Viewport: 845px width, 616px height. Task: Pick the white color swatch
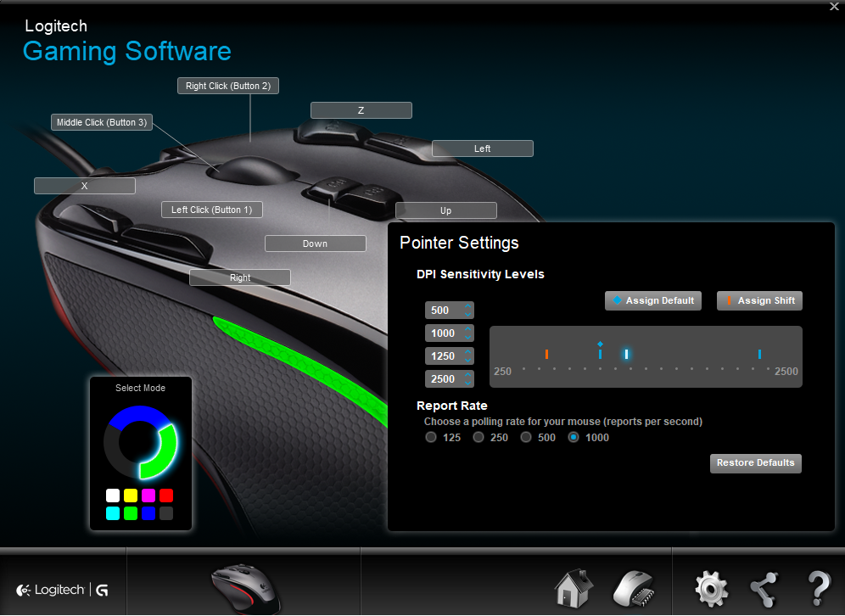(x=113, y=496)
